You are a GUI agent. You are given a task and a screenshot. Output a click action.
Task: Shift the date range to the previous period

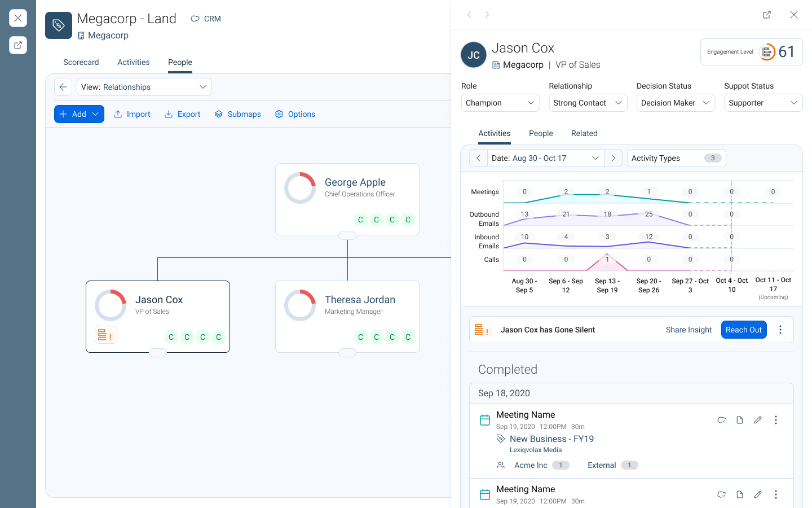coord(478,158)
